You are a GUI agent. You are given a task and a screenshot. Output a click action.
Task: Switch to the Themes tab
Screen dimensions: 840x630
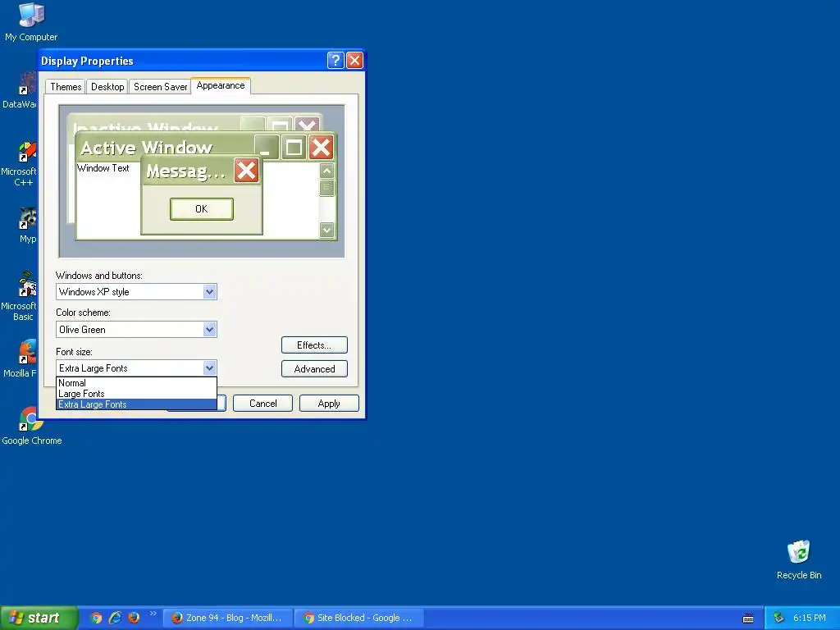[x=66, y=87]
